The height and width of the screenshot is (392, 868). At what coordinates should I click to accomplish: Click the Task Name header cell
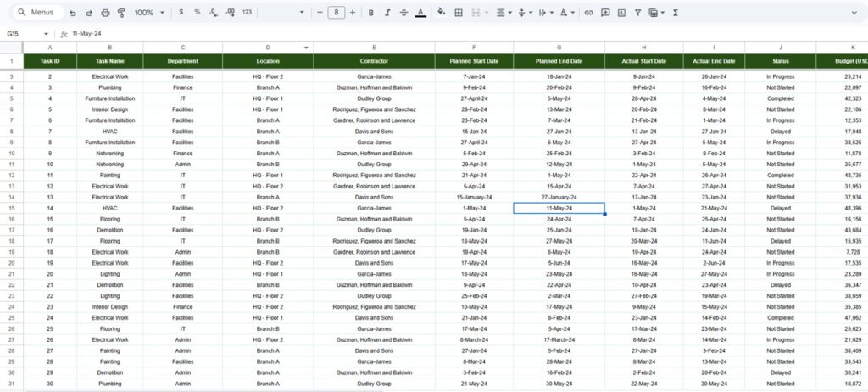point(109,61)
